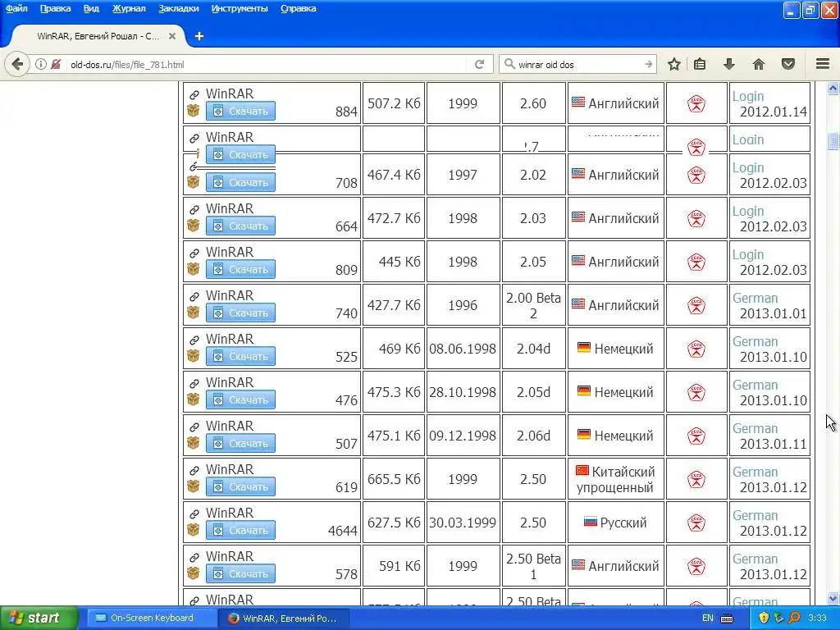The height and width of the screenshot is (630, 840).
Task: Click US flag in the 2.00 Beta 2 row
Action: point(578,304)
